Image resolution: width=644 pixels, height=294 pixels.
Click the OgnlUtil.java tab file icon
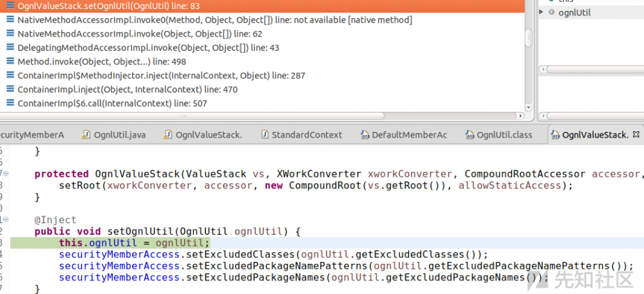[x=86, y=135]
